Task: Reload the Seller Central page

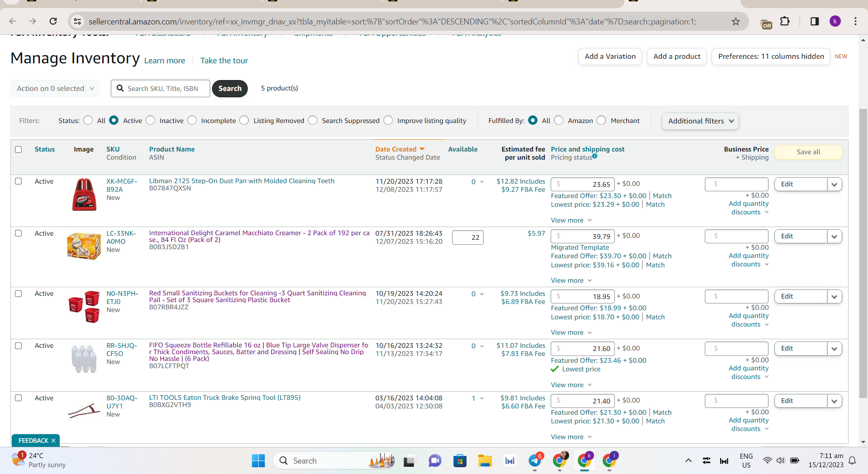Action: [x=53, y=21]
